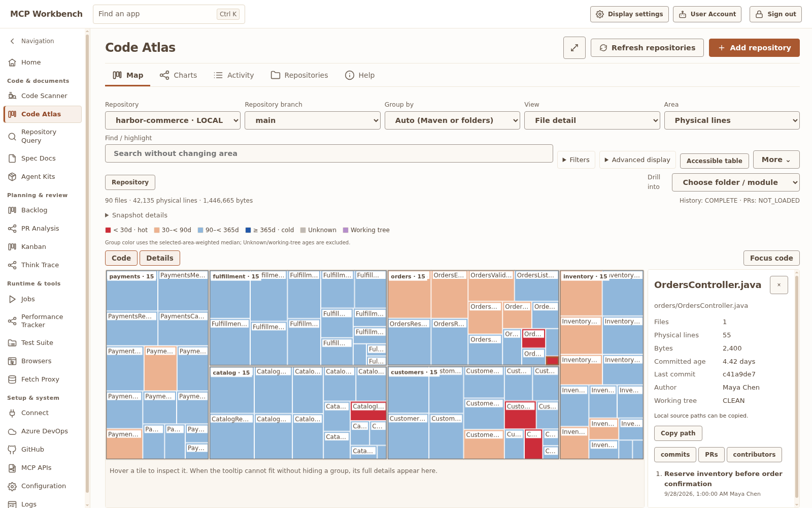Open the Repository dropdown harbor-commerce
Image resolution: width=812 pixels, height=508 pixels.
pyautogui.click(x=173, y=120)
